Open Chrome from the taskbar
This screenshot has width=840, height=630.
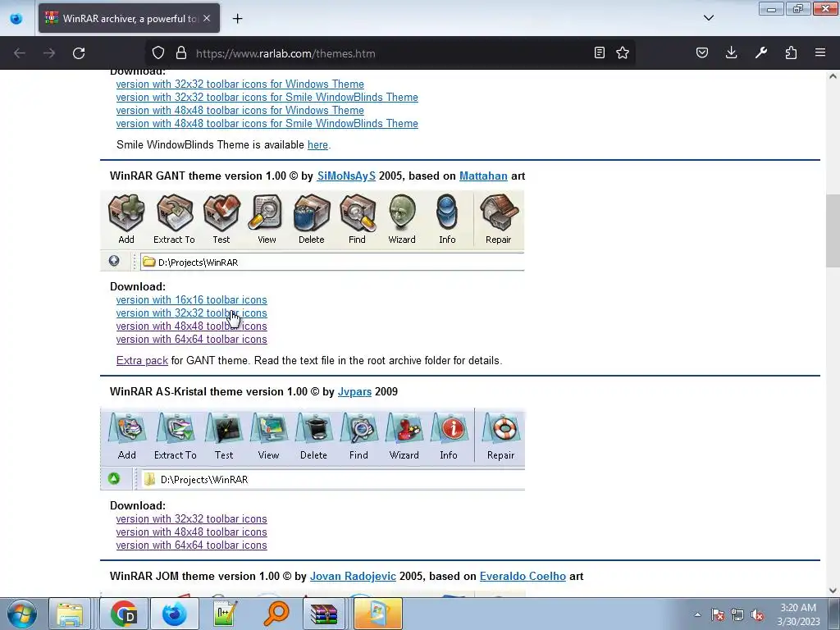click(125, 614)
